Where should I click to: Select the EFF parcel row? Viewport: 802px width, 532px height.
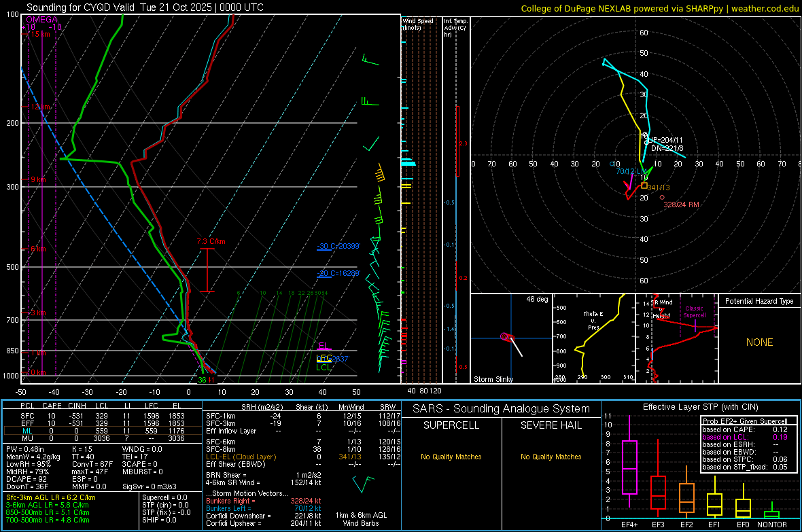click(x=103, y=423)
